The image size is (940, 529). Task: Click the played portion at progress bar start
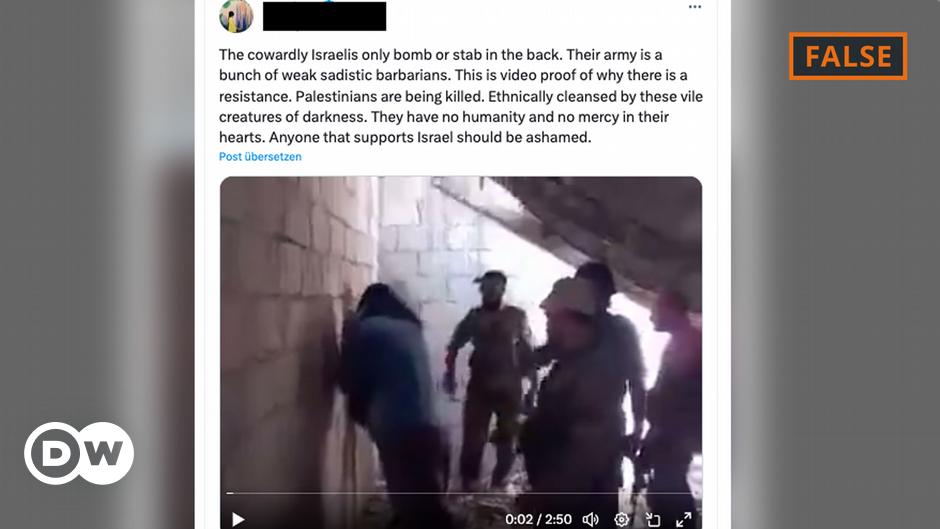(x=230, y=493)
